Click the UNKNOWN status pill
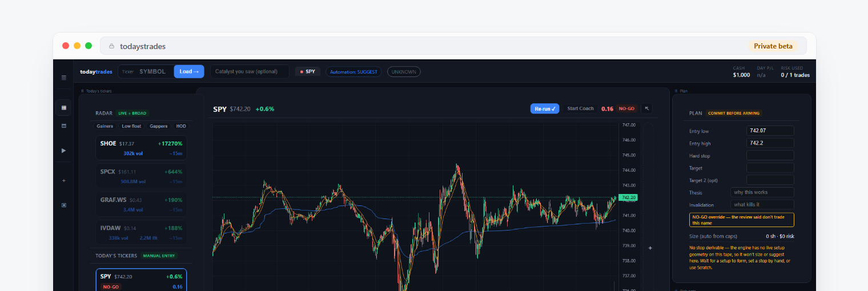Screen dimensions: 868x291 tap(404, 71)
